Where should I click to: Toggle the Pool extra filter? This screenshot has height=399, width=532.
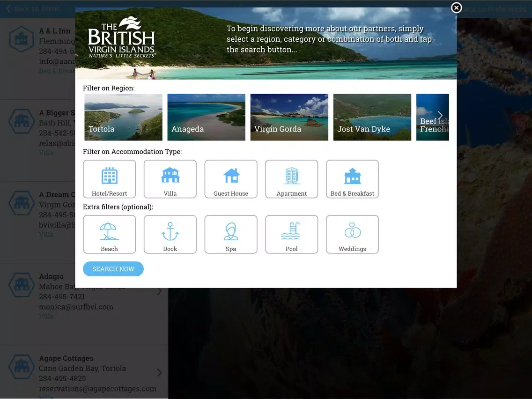(x=291, y=234)
